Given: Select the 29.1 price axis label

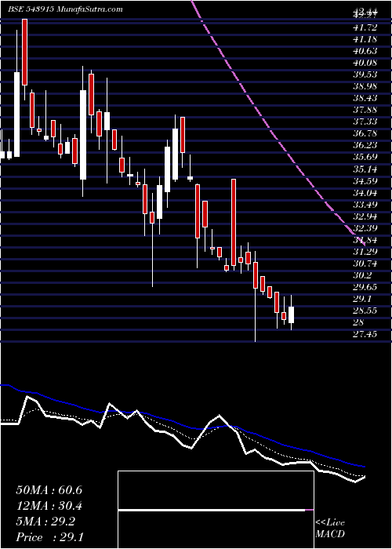Looking at the screenshot, I should pyautogui.click(x=362, y=300).
